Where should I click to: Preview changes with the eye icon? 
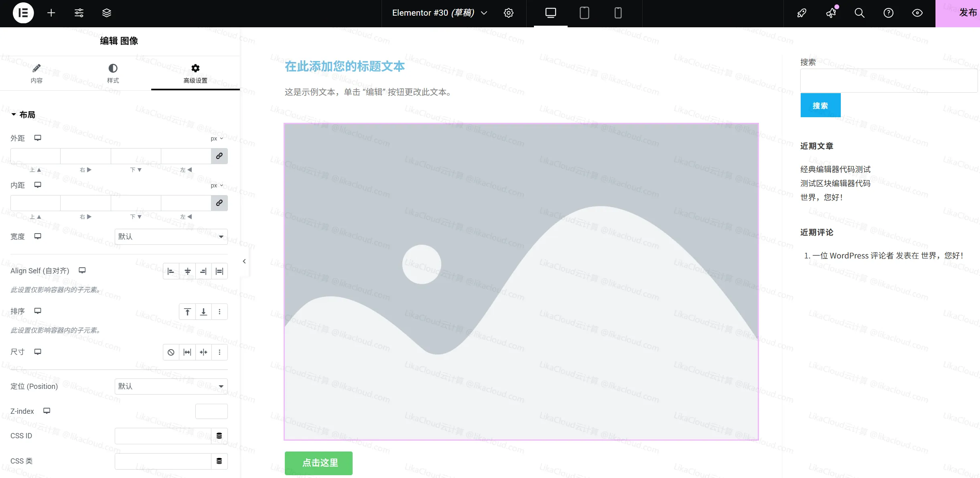pos(917,13)
